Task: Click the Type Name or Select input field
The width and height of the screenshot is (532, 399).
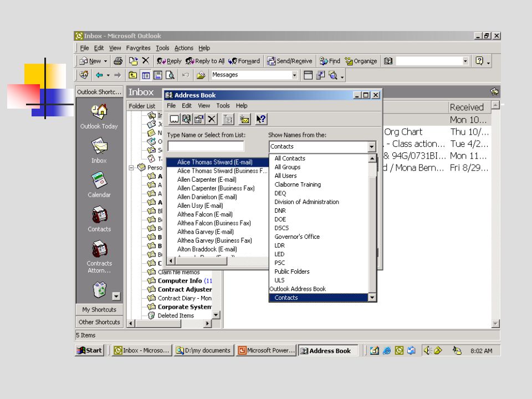Action: click(x=206, y=146)
